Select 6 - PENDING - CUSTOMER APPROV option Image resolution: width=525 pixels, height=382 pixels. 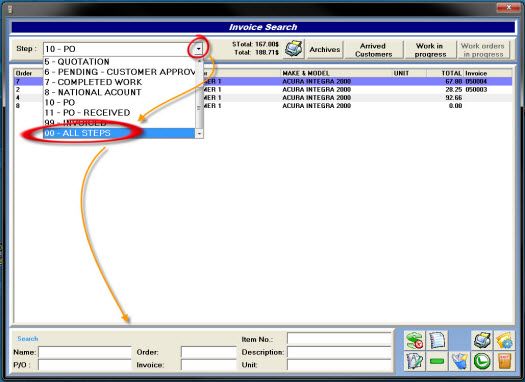pos(120,72)
